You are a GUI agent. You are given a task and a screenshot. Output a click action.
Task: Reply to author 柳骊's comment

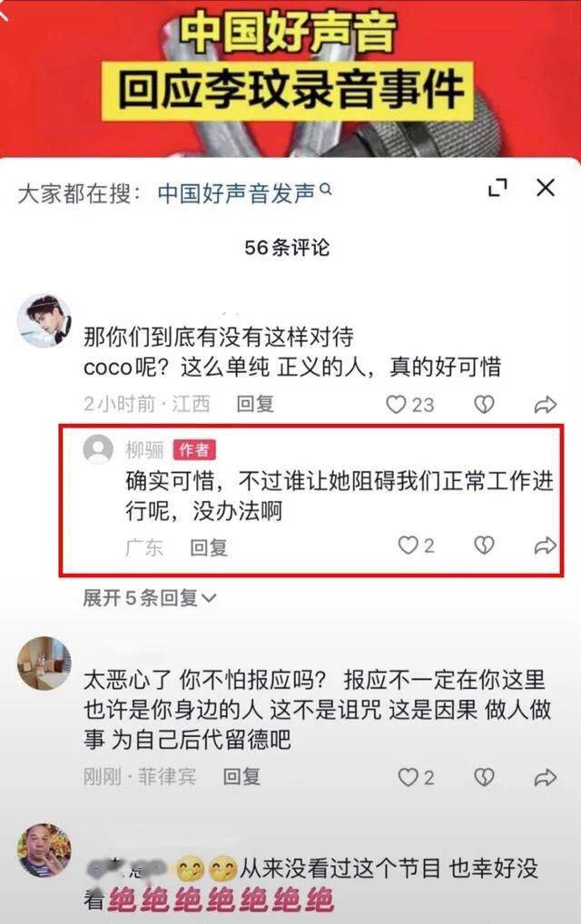pyautogui.click(x=209, y=547)
